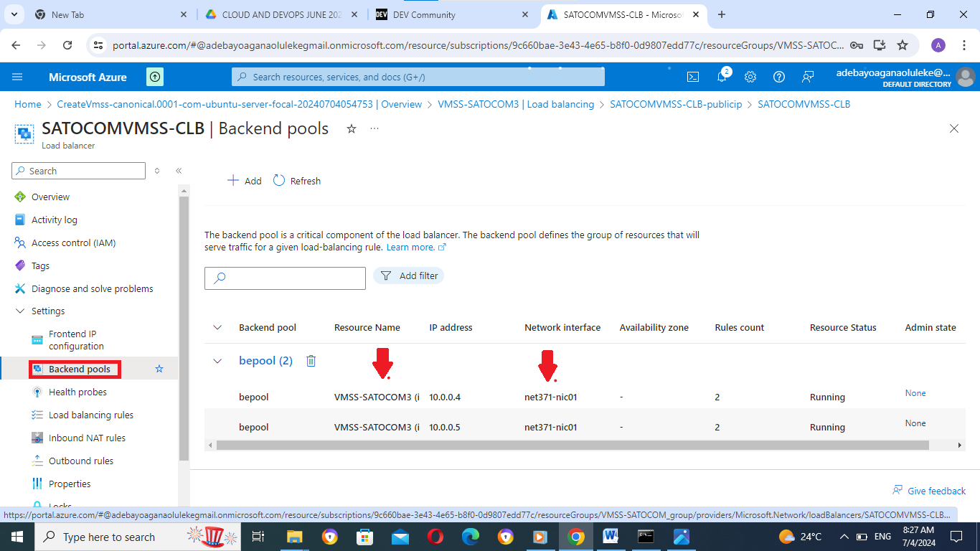The height and width of the screenshot is (551, 980).
Task: Click the sidebar Search field
Action: coord(79,171)
